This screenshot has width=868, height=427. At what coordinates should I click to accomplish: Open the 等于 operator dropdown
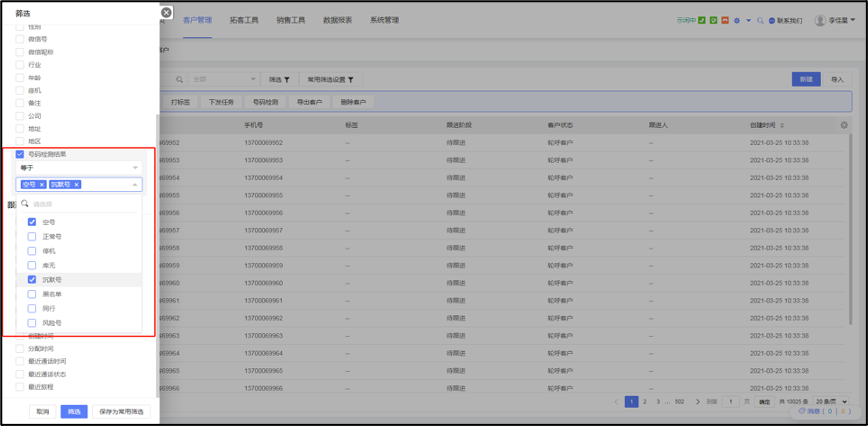(79, 168)
